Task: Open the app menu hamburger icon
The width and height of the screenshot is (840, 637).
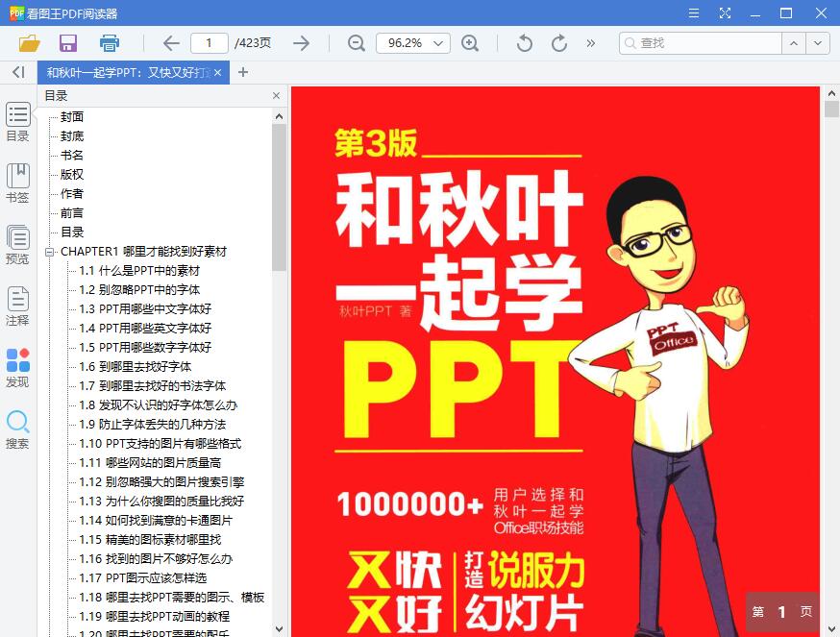Action: [x=694, y=12]
